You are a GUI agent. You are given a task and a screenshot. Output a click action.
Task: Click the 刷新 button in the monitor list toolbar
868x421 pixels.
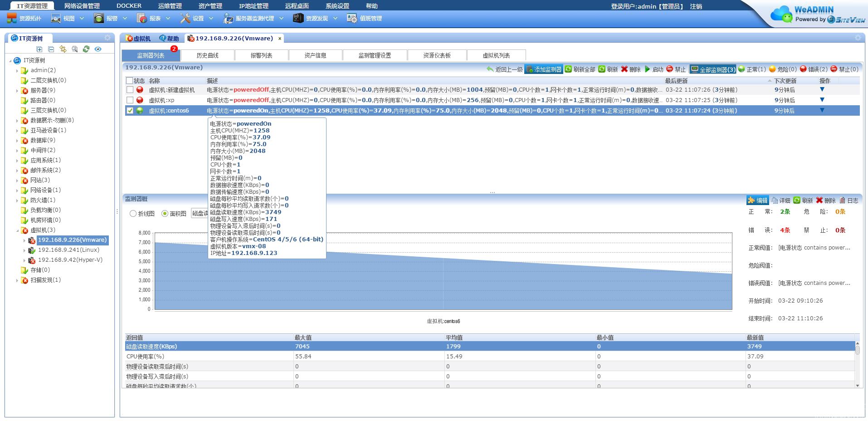click(x=608, y=69)
